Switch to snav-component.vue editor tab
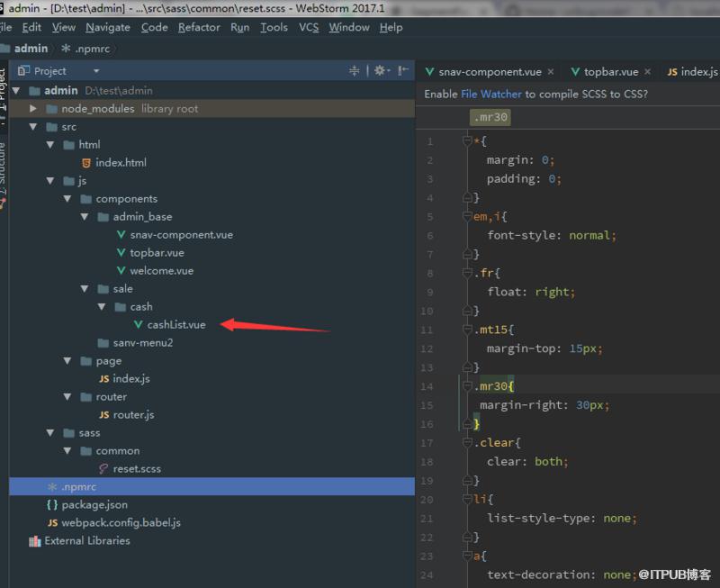This screenshot has height=588, width=720. pyautogui.click(x=490, y=72)
